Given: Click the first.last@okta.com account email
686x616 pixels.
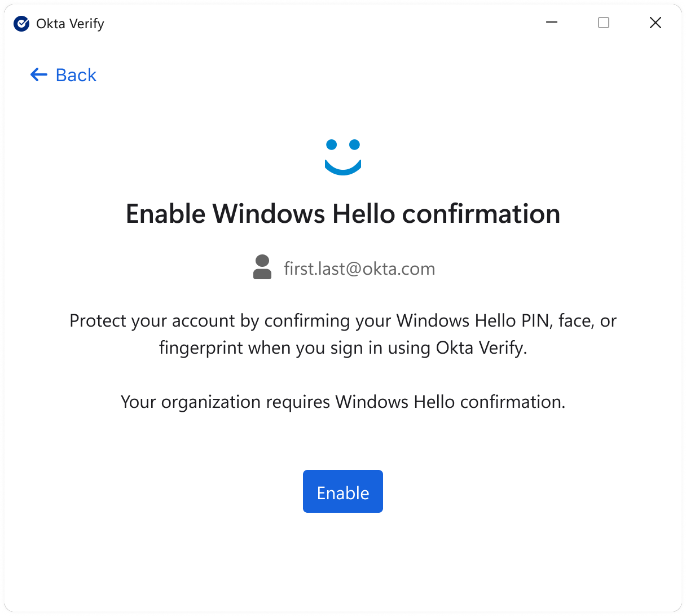Looking at the screenshot, I should (359, 269).
